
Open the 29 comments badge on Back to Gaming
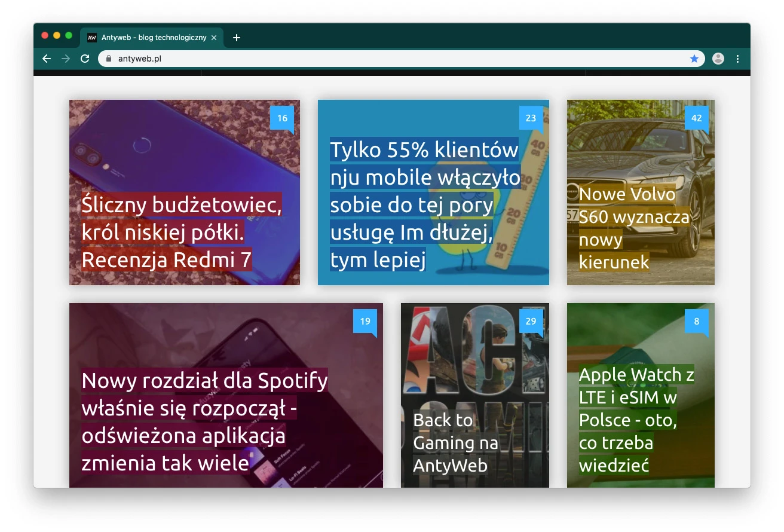point(531,322)
